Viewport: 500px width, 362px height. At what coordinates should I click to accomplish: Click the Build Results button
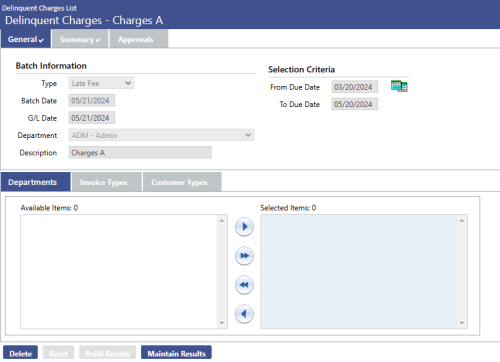(107, 353)
